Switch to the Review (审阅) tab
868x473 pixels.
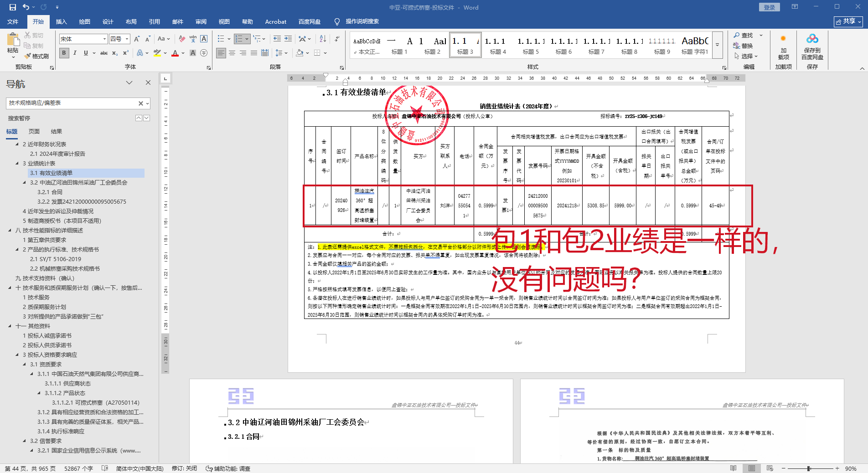tap(201, 21)
